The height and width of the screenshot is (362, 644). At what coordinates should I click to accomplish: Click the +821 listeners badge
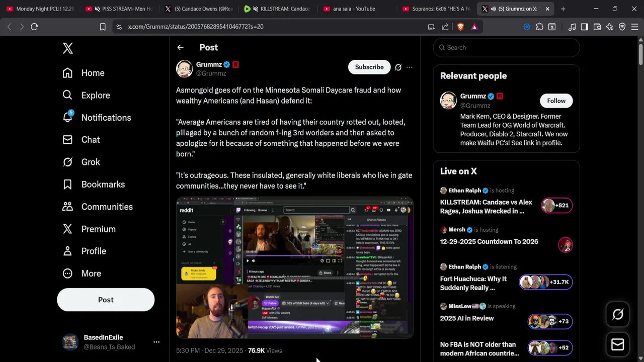[x=557, y=205]
